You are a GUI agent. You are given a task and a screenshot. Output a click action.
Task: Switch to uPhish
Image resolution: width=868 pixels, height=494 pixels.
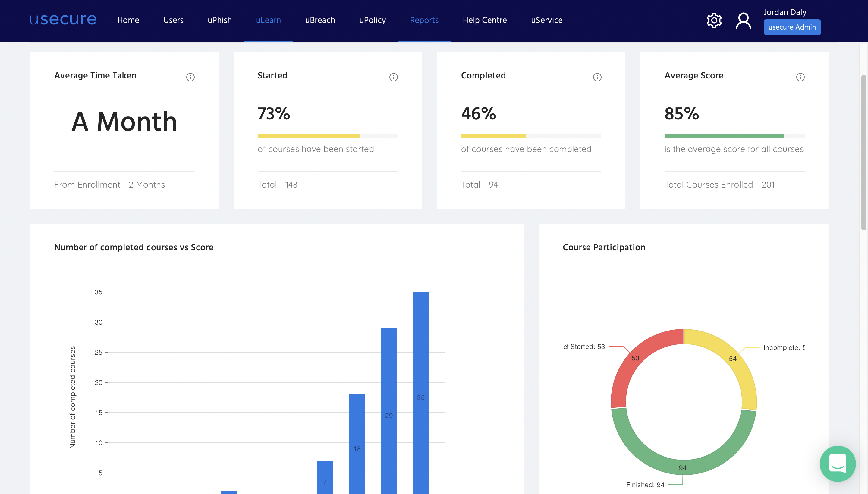click(220, 20)
